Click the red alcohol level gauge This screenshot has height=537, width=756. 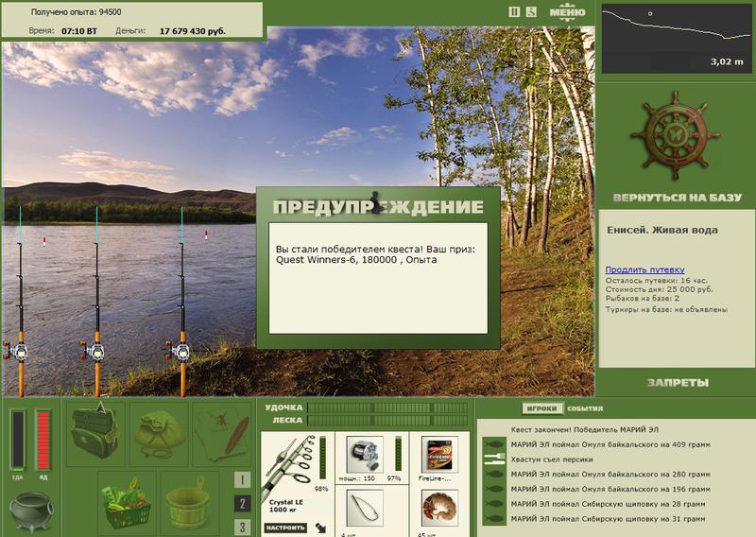tap(43, 440)
